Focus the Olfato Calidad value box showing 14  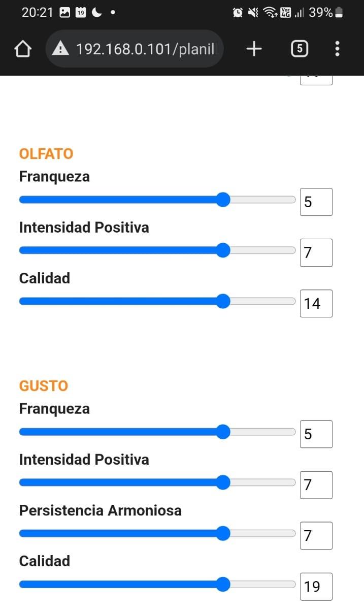point(316,304)
